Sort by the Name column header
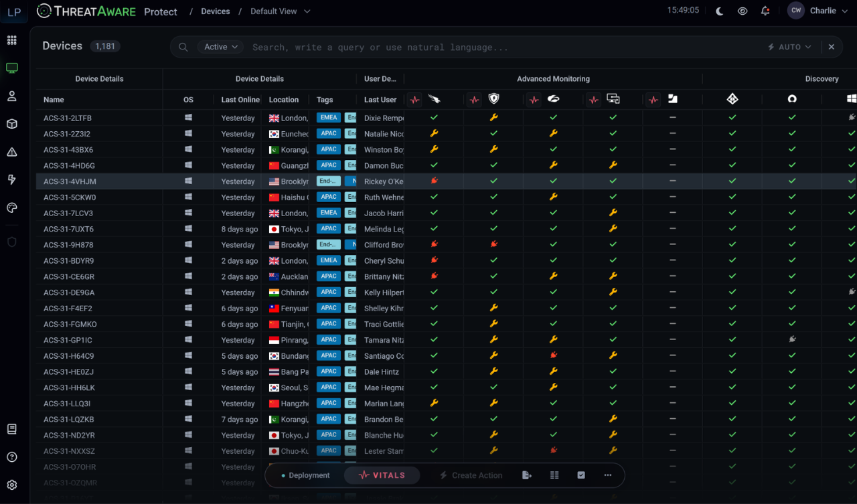This screenshot has height=504, width=857. coord(54,100)
